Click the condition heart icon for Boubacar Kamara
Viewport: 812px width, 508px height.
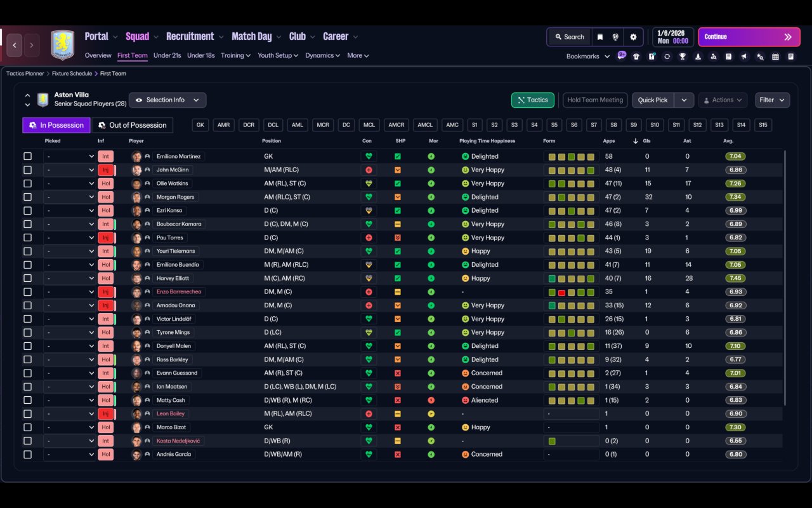click(x=368, y=224)
